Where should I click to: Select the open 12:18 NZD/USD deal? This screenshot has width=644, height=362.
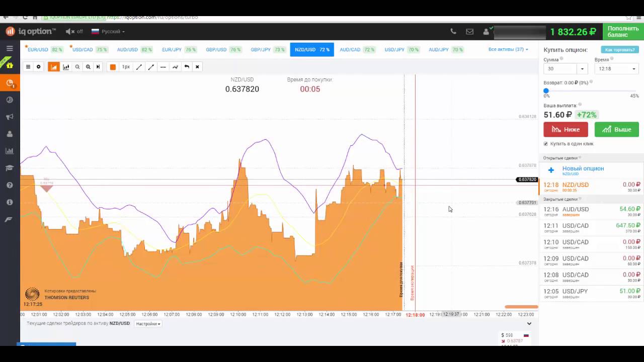pyautogui.click(x=591, y=187)
